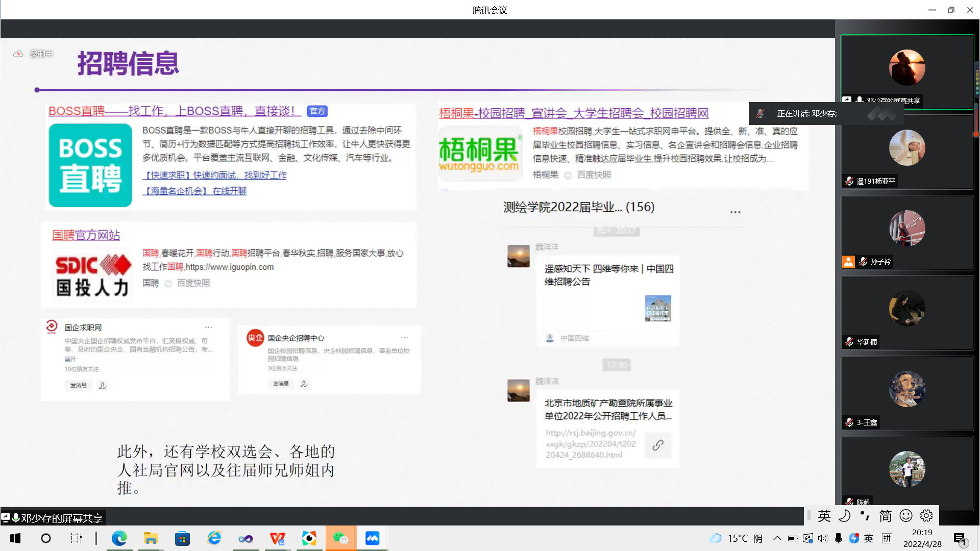This screenshot has width=980, height=551.
Task: Click the taskbar volume speaker control
Action: (x=822, y=538)
